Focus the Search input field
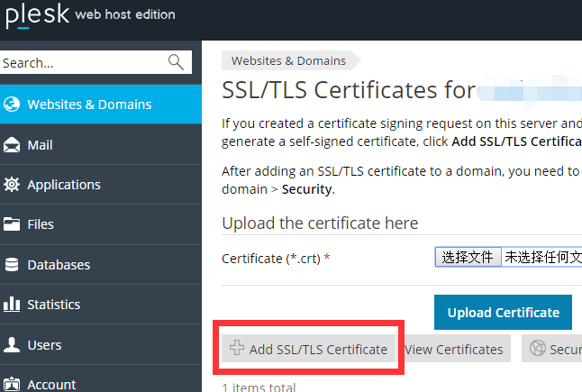Image resolution: width=582 pixels, height=392 pixels. (81, 63)
